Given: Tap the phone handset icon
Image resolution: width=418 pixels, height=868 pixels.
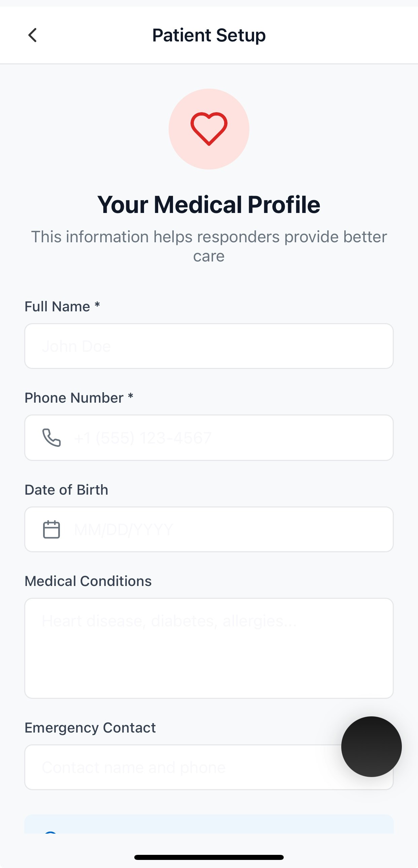Looking at the screenshot, I should (51, 438).
